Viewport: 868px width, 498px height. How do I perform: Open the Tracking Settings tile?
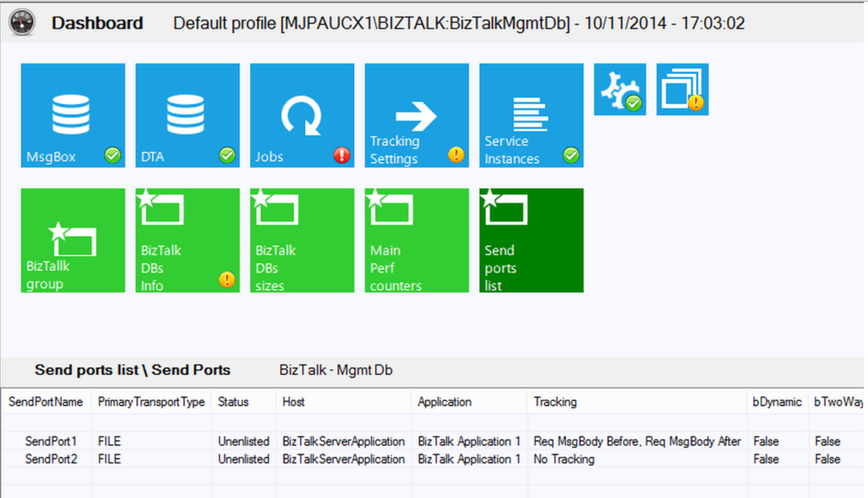[x=417, y=115]
